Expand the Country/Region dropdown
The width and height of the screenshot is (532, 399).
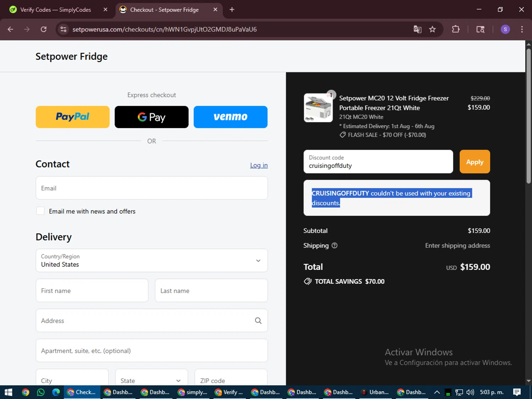click(x=152, y=260)
